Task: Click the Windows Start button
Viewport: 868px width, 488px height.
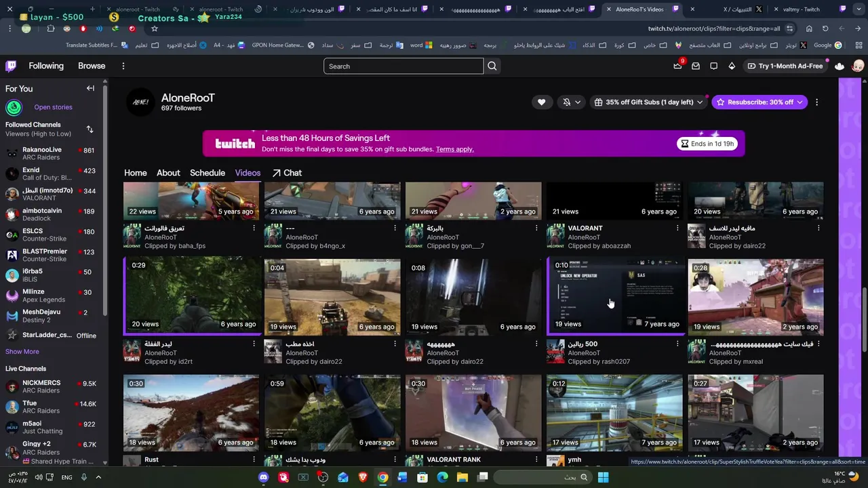Action: pos(603,477)
